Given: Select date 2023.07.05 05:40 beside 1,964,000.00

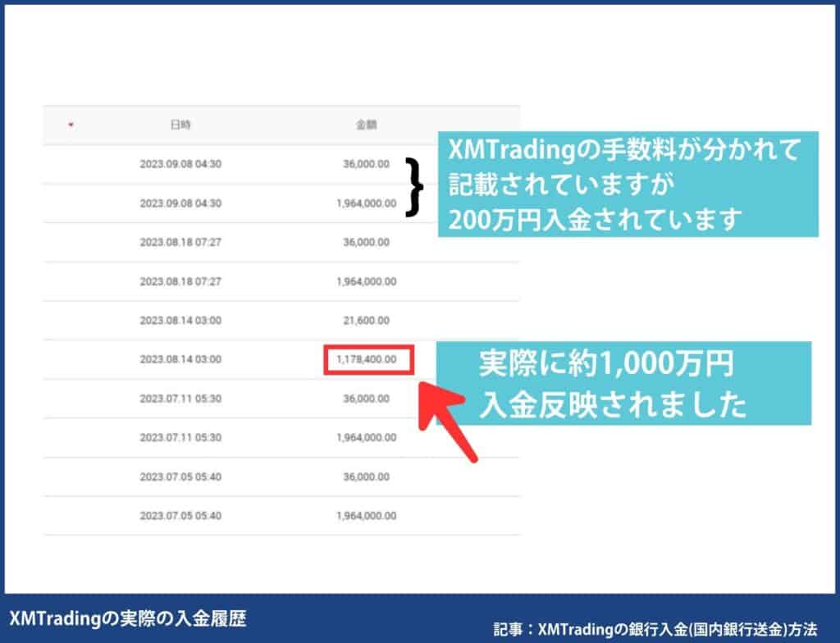Looking at the screenshot, I should [180, 516].
